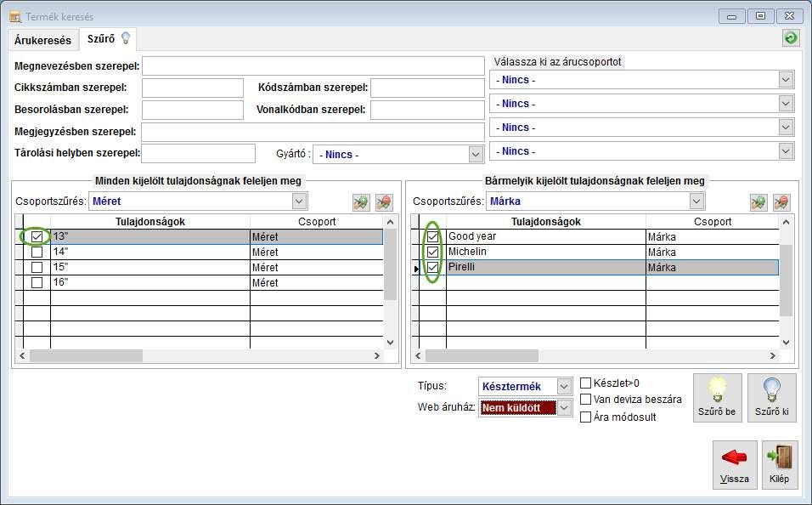The width and height of the screenshot is (812, 505).
Task: Enable Van deviza beszára checkbox
Action: (586, 400)
